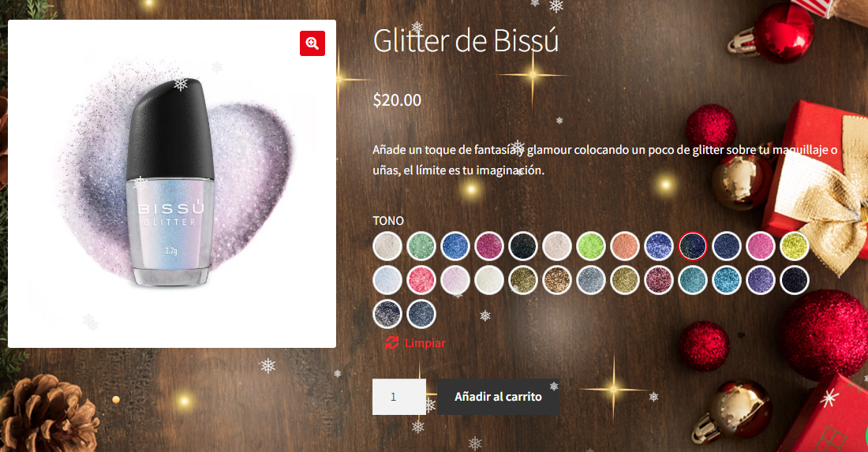The width and height of the screenshot is (868, 452).
Task: Click the red refresh icon beside Limpiar
Action: 392,343
